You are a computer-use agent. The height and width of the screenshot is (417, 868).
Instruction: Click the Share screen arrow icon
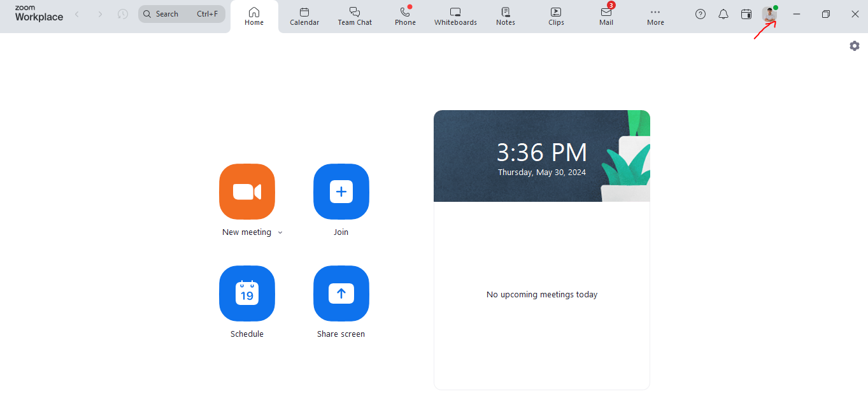[x=341, y=293]
